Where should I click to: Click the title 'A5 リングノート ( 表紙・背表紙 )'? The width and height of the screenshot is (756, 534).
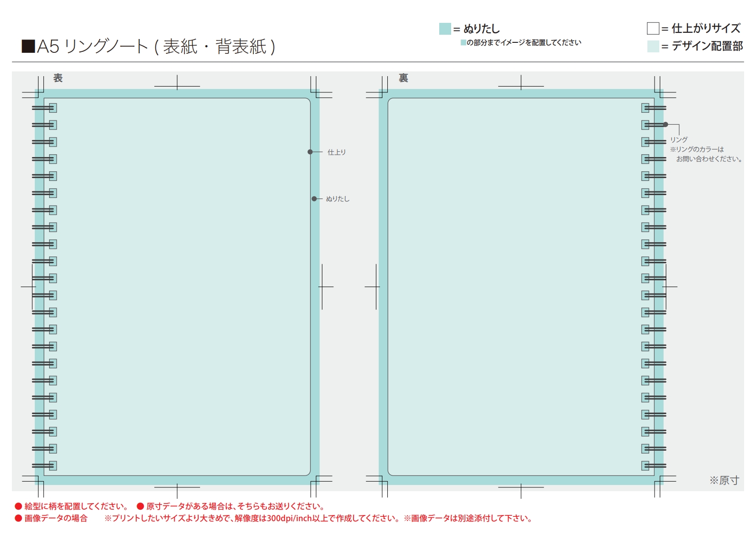[x=157, y=47]
